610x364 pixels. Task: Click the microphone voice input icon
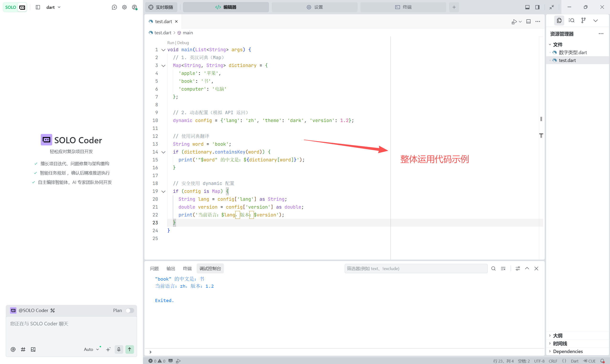(x=119, y=349)
